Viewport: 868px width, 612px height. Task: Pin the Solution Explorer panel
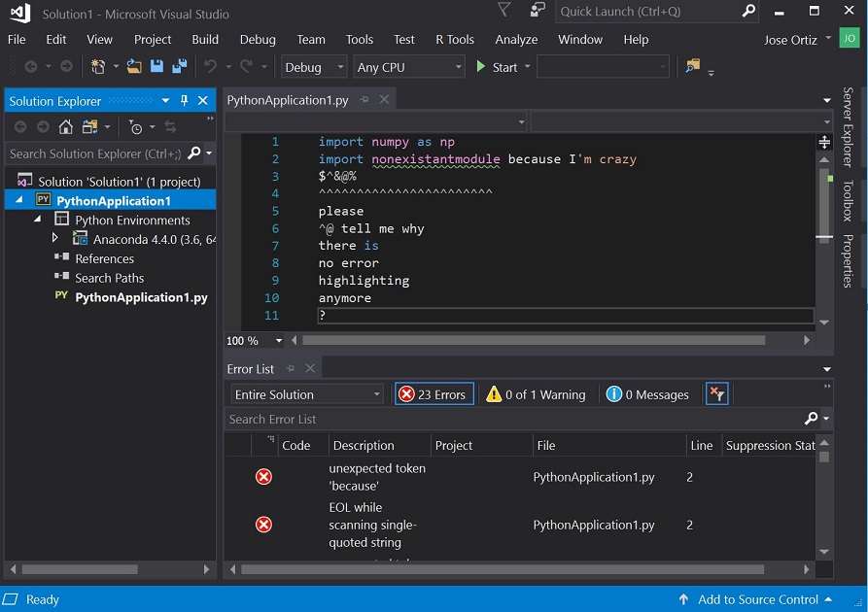pos(185,101)
